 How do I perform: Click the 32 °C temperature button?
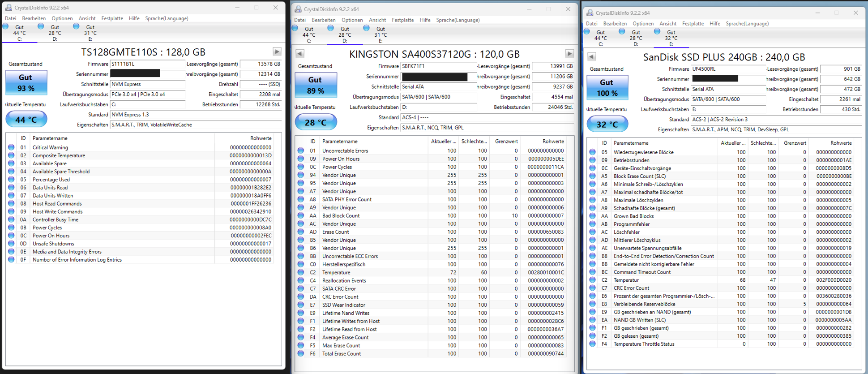point(607,124)
